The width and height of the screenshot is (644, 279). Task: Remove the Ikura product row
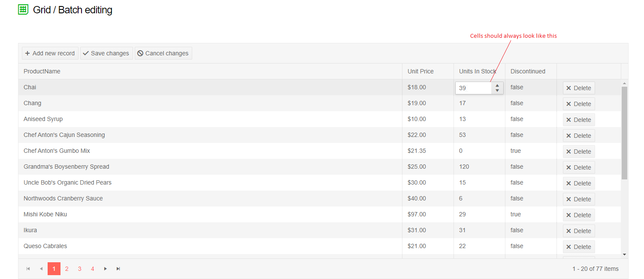point(579,231)
